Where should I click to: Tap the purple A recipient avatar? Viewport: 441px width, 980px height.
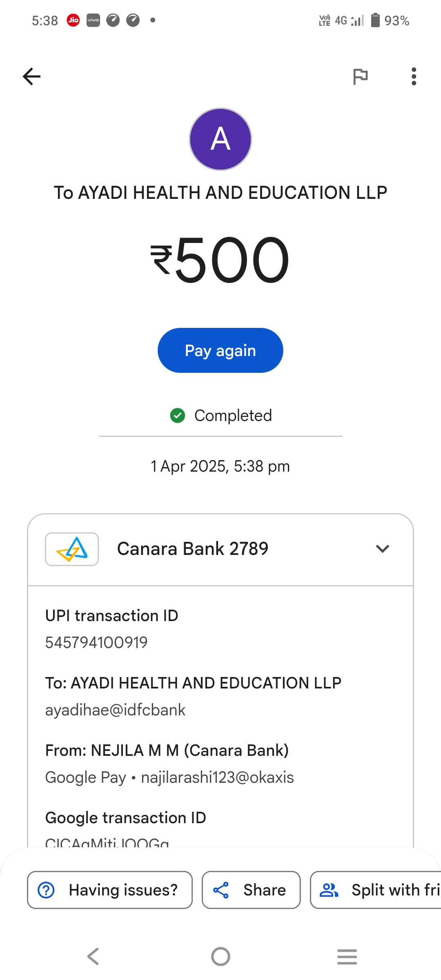[220, 139]
